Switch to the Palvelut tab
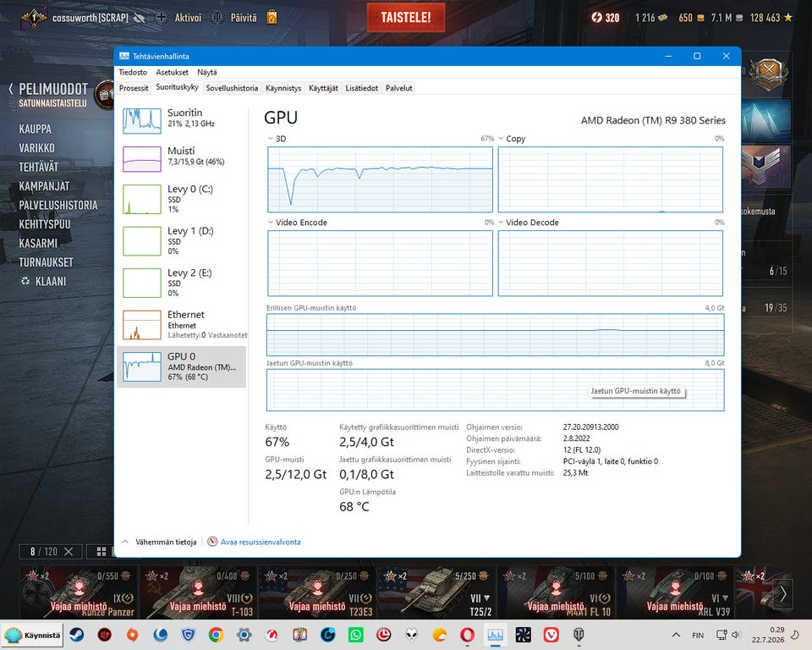812x650 pixels. pyautogui.click(x=398, y=88)
